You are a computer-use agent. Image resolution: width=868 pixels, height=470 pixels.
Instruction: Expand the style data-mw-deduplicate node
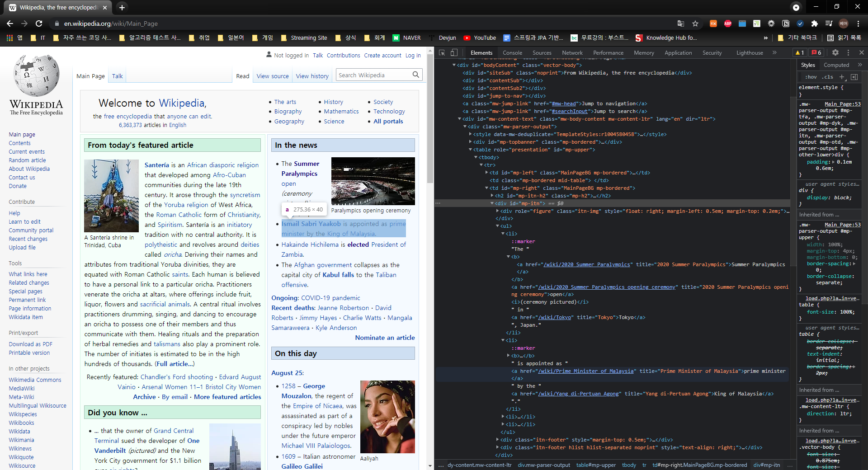[471, 134]
